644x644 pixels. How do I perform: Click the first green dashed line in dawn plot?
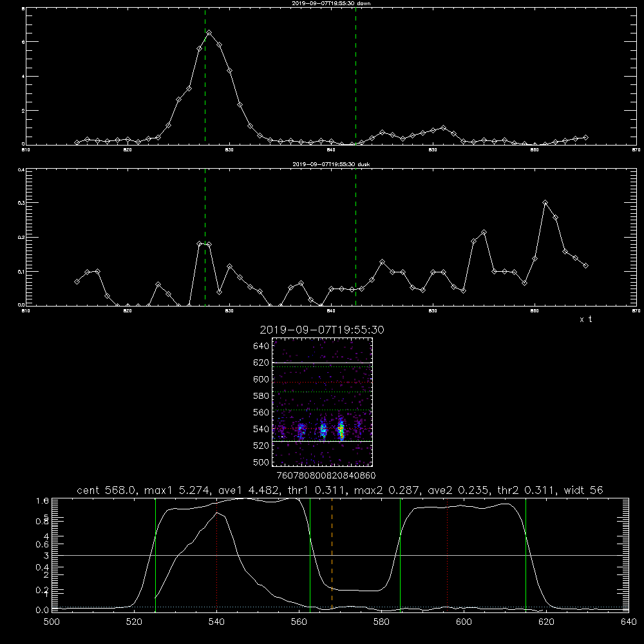[205, 77]
